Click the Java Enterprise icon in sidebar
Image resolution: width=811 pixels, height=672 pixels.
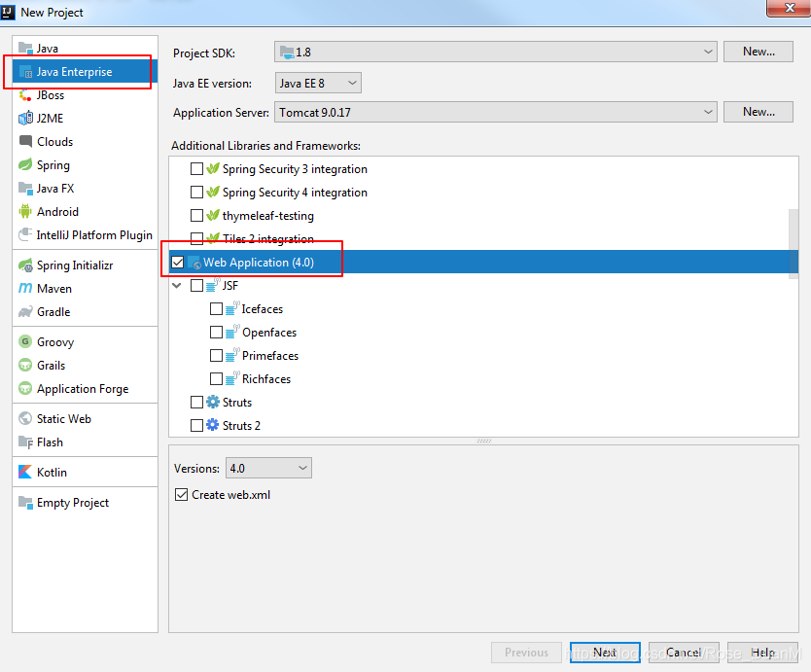coord(25,72)
